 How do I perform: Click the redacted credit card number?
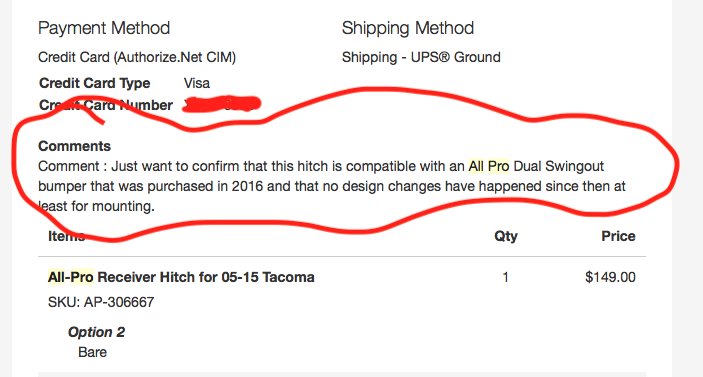221,104
